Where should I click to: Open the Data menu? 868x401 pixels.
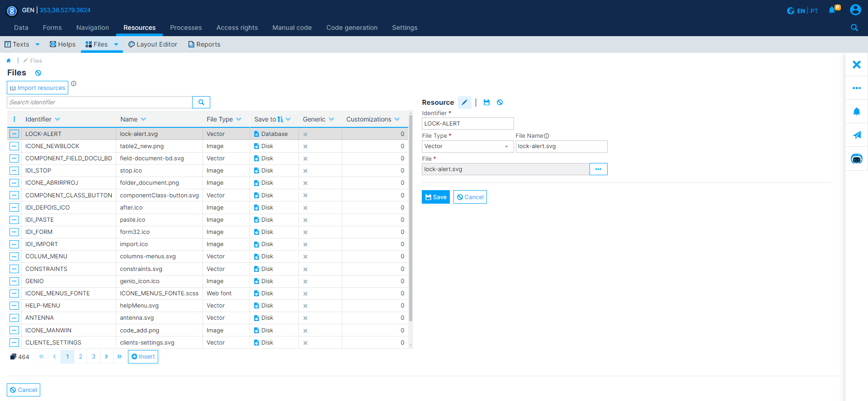click(x=21, y=28)
